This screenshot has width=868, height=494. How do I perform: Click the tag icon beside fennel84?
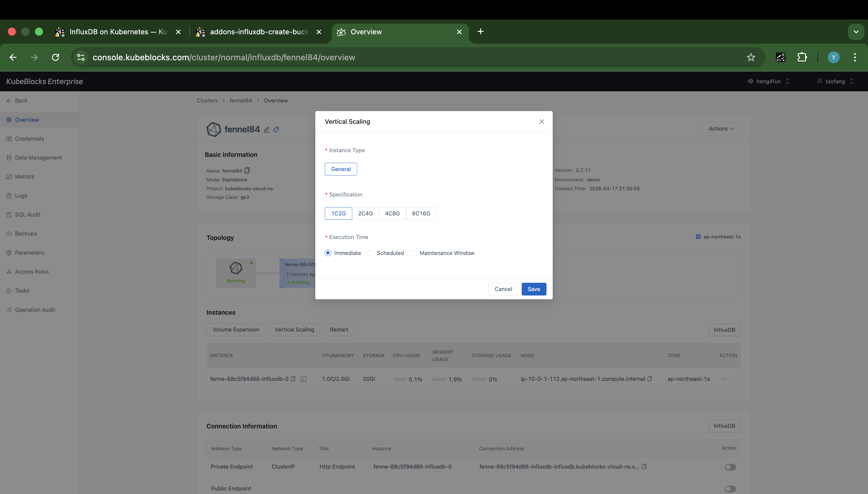tap(276, 130)
